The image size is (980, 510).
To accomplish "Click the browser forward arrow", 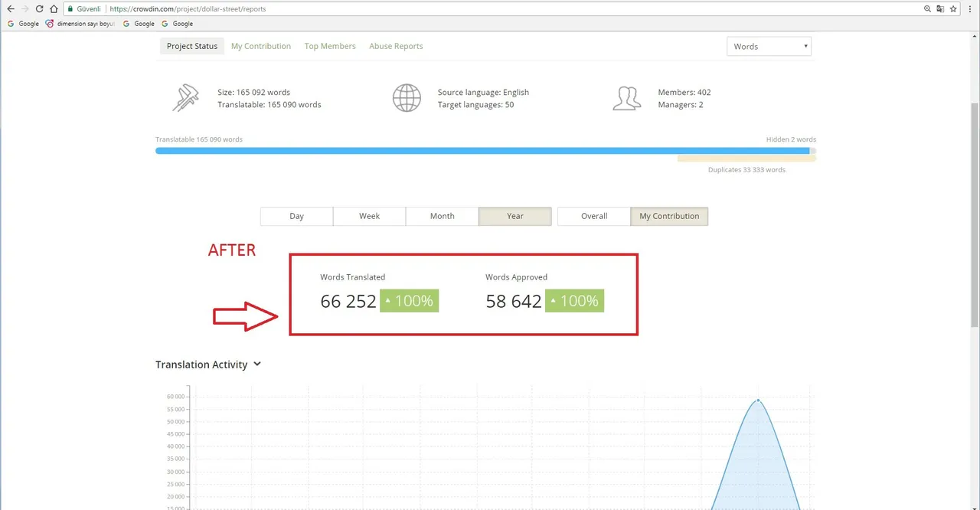I will tap(24, 9).
